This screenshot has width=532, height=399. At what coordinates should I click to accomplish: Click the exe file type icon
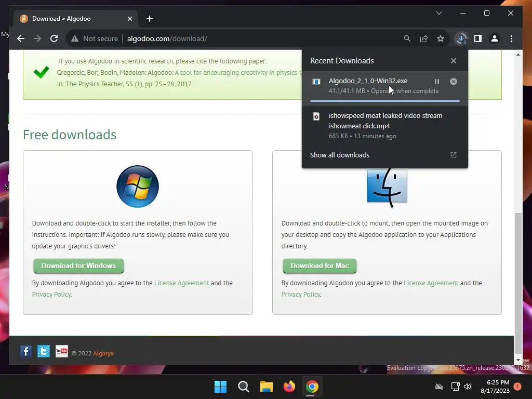tap(316, 82)
